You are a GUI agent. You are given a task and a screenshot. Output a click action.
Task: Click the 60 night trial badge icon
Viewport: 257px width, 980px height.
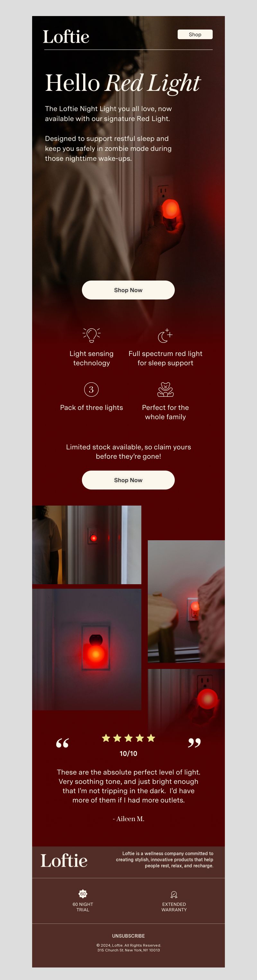click(x=83, y=894)
